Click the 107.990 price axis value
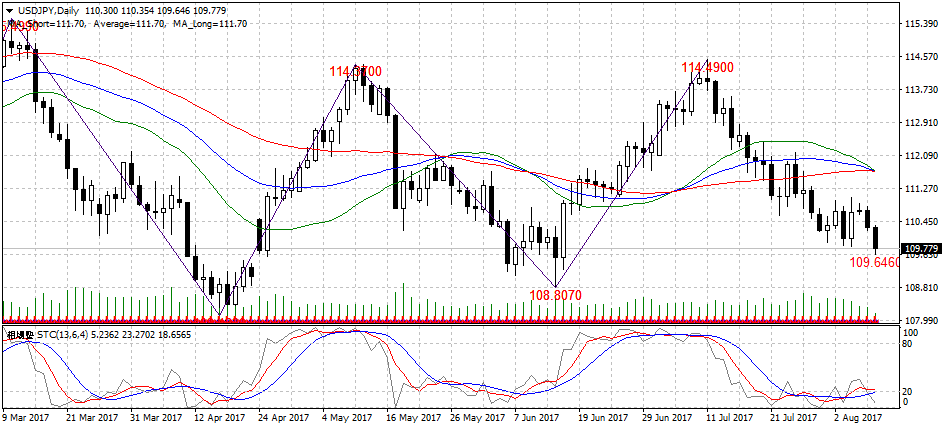942x429 pixels. pyautogui.click(x=919, y=320)
